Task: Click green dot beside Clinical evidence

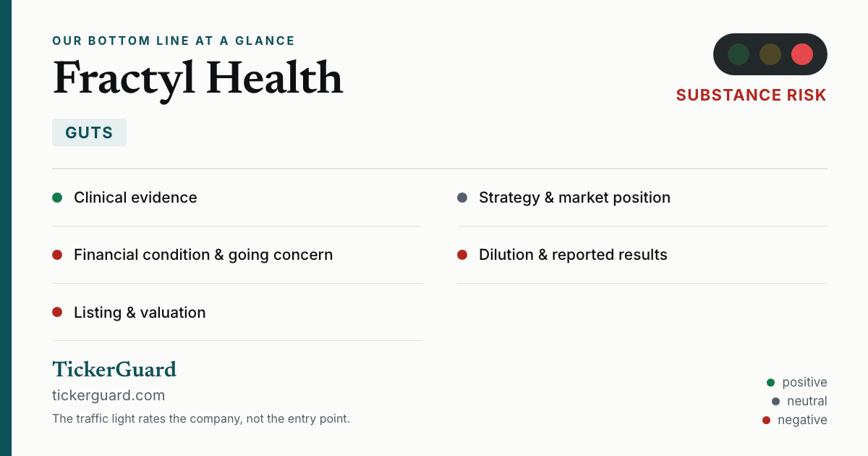Action: [57, 198]
